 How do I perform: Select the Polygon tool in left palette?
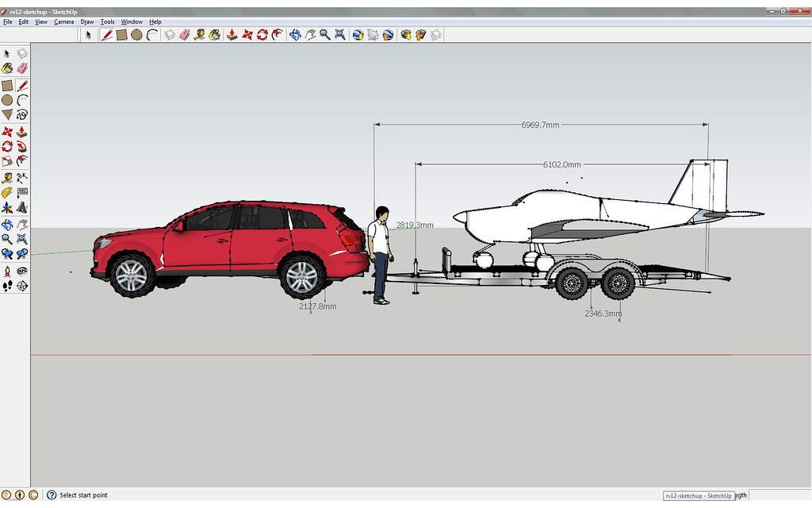pos(7,114)
